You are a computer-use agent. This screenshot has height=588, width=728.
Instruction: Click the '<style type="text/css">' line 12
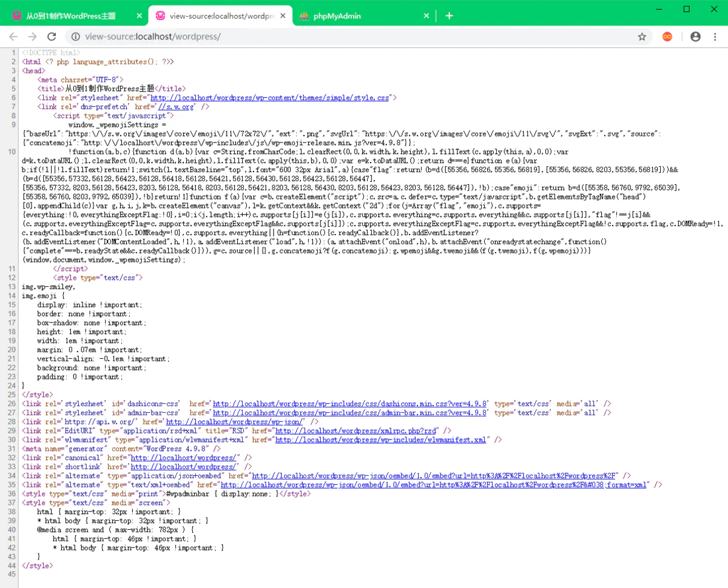(x=98, y=278)
